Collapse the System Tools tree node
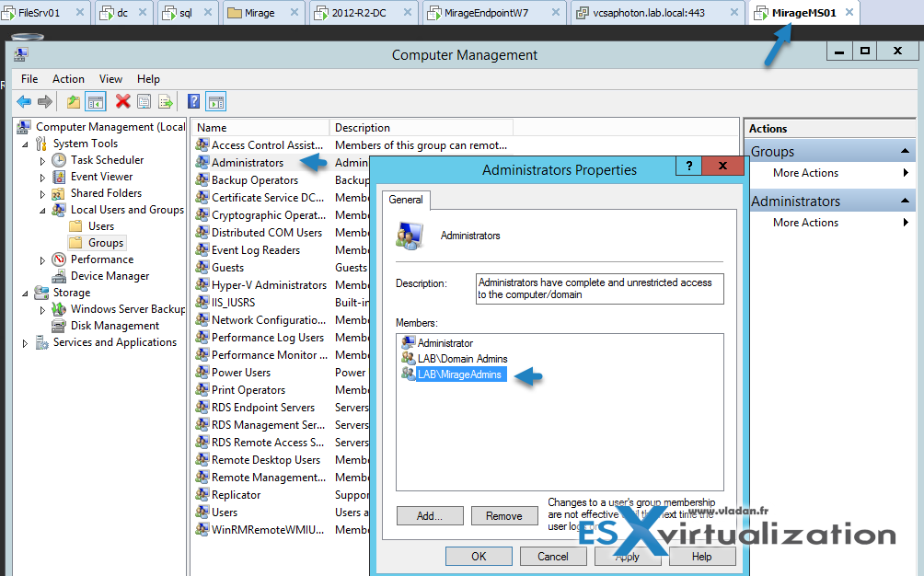Image resolution: width=924 pixels, height=576 pixels. click(25, 144)
